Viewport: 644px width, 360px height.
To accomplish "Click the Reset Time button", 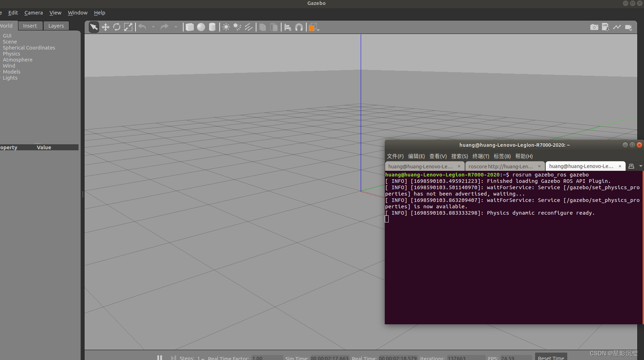I will tap(551, 357).
